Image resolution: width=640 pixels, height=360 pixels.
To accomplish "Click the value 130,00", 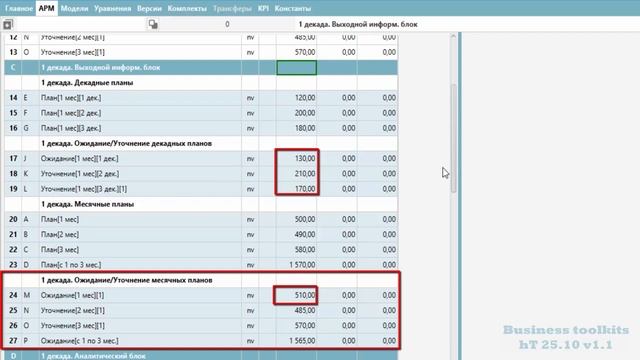I will [305, 159].
